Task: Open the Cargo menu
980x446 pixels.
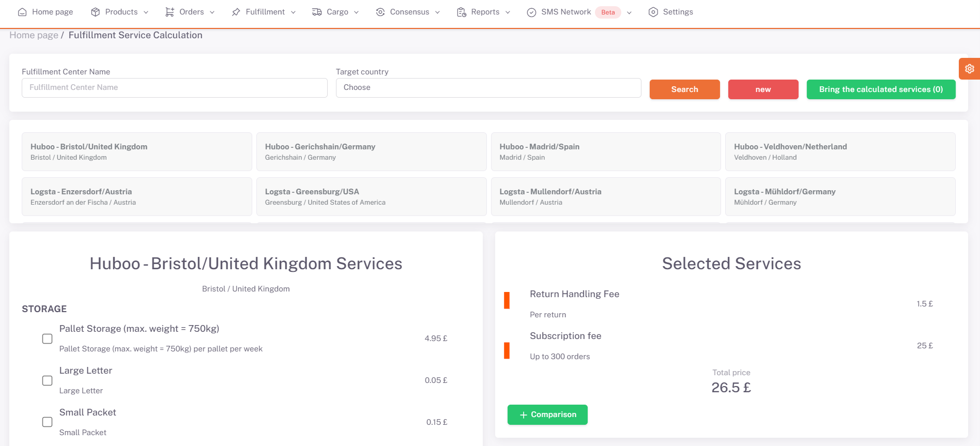Action: (x=335, y=12)
